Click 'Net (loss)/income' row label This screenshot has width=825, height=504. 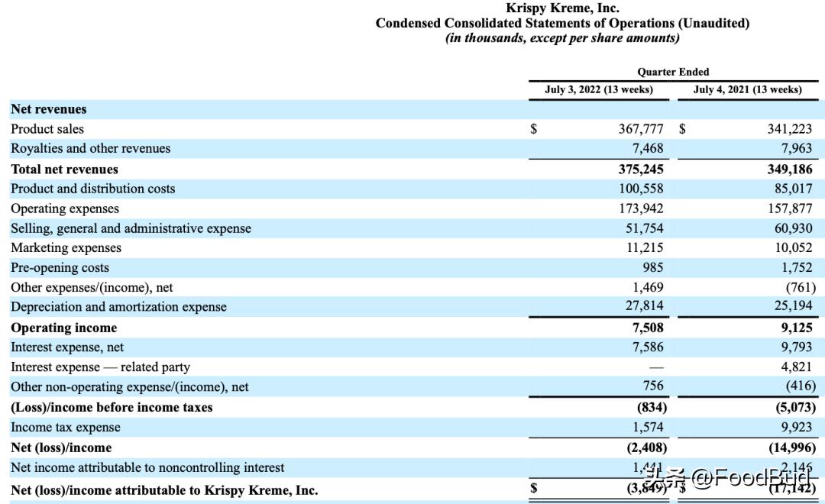tap(61, 447)
